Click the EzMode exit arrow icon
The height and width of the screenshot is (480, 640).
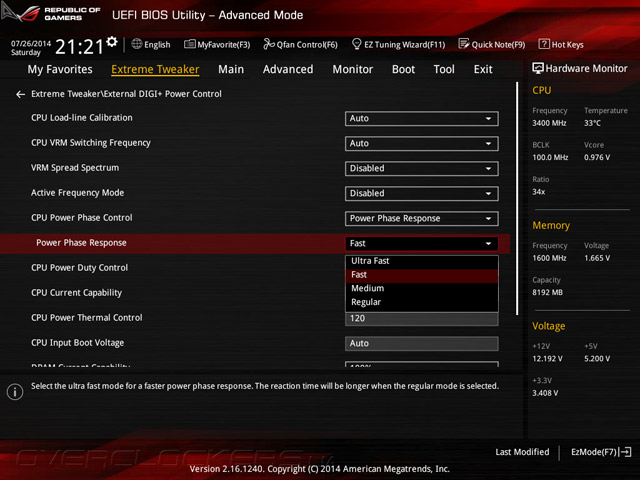(625, 452)
